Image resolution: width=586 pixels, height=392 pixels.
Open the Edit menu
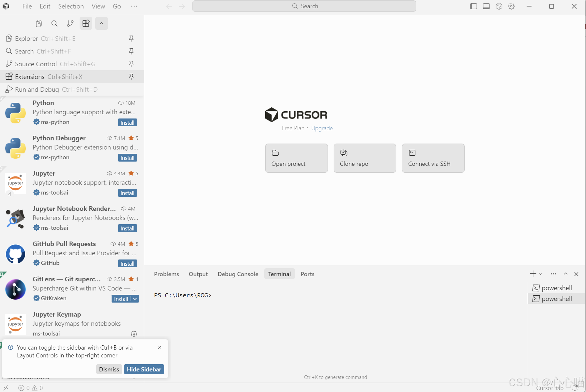[x=45, y=6]
